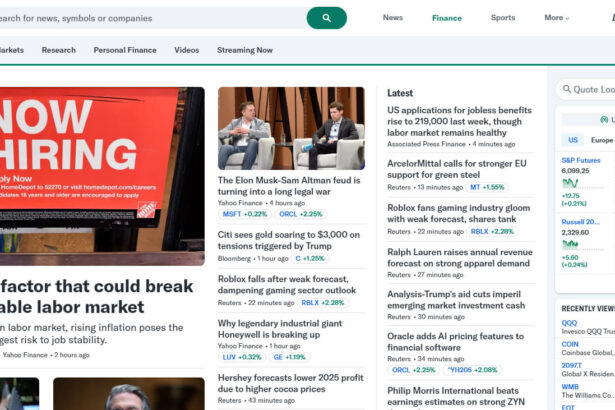Switch market region to Europe tab
The width and height of the screenshot is (615, 410).
click(602, 140)
